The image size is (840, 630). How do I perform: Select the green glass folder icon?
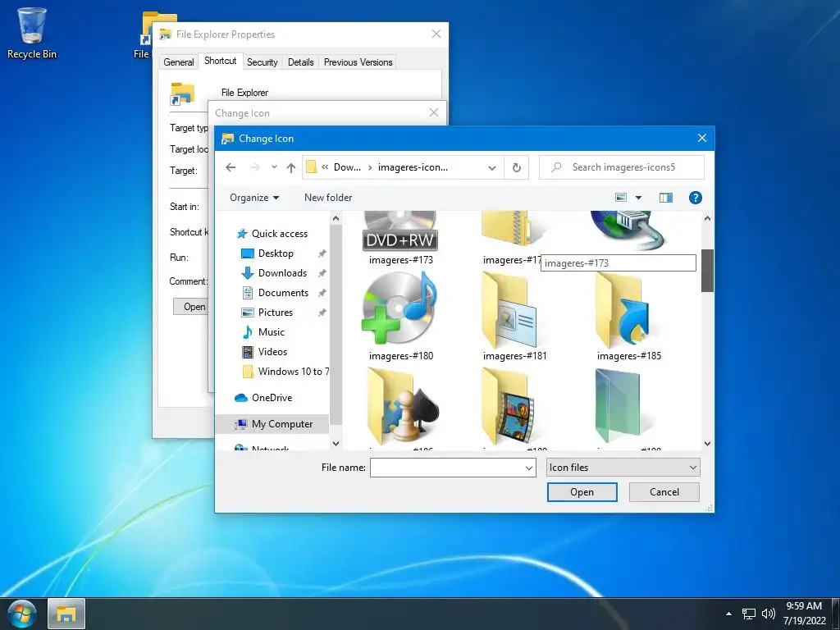point(617,405)
